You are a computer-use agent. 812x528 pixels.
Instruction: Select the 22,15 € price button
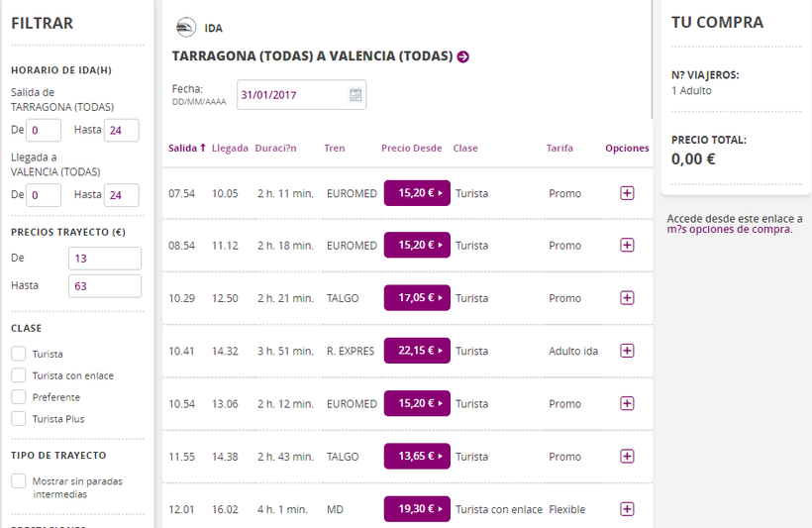pyautogui.click(x=417, y=351)
